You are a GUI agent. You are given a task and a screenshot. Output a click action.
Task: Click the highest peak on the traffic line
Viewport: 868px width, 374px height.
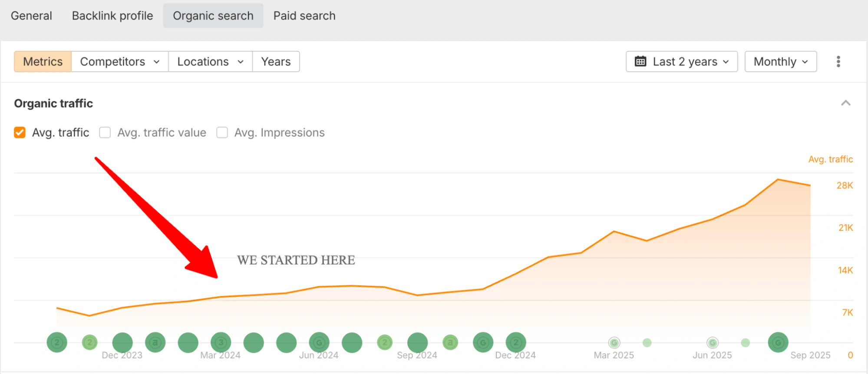[778, 179]
